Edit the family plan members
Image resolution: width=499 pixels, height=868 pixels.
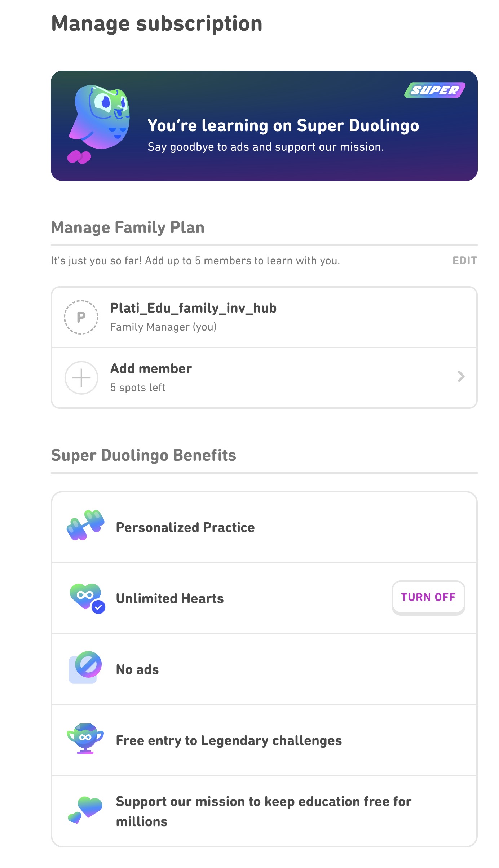464,260
